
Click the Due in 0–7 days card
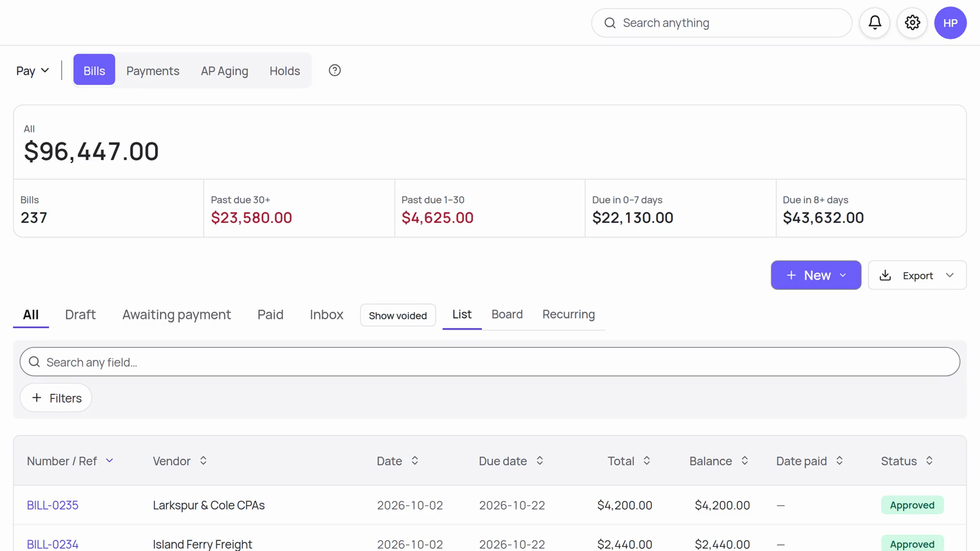(680, 208)
